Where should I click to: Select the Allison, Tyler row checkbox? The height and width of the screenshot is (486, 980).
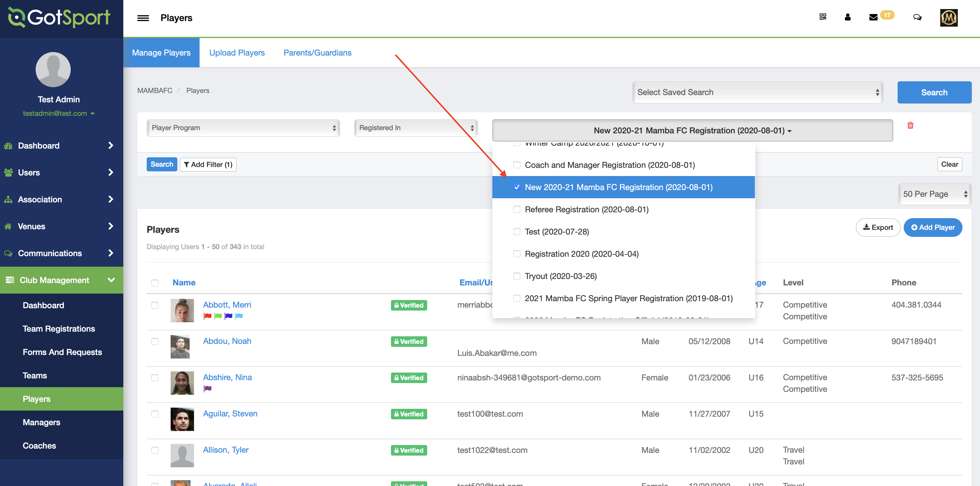click(x=155, y=450)
